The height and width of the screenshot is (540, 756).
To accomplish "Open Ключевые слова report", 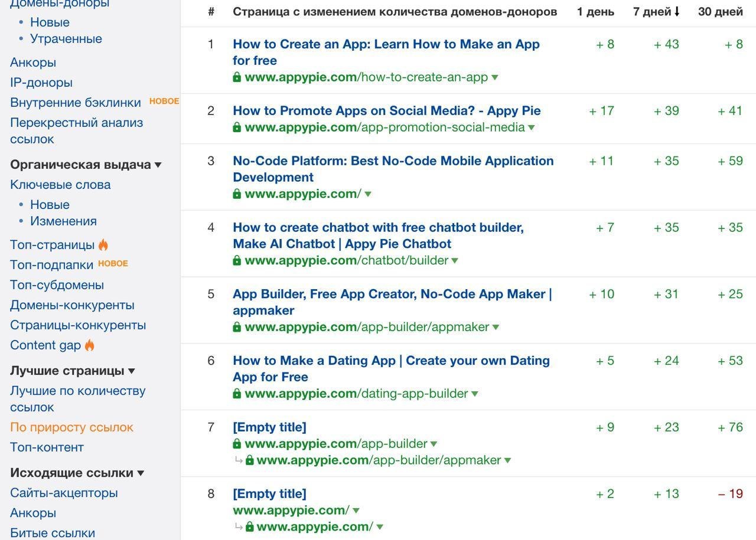I will [60, 184].
